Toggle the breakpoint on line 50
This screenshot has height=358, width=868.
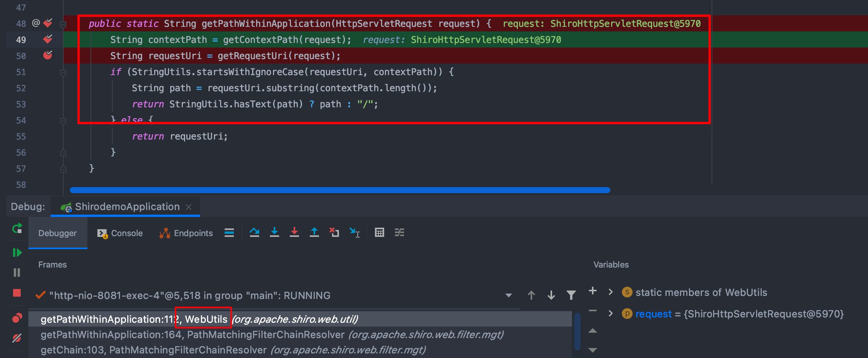coord(48,56)
